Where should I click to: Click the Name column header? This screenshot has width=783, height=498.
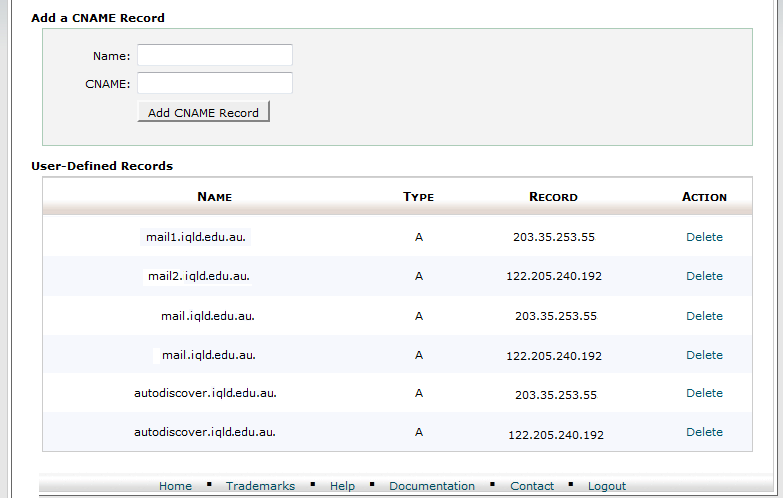[x=214, y=196]
